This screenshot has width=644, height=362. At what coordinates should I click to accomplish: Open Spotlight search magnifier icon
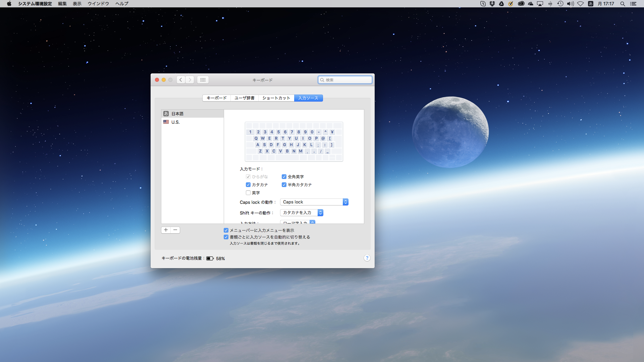pyautogui.click(x=623, y=4)
